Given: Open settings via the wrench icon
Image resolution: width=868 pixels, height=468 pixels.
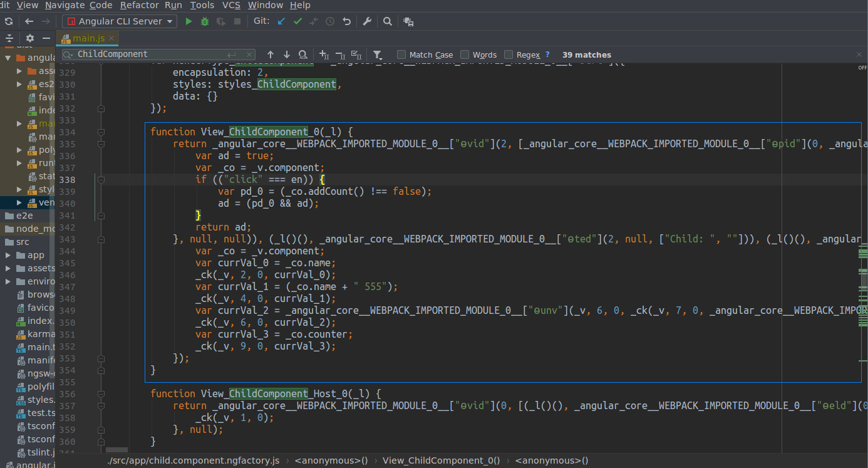Looking at the screenshot, I should pos(368,21).
